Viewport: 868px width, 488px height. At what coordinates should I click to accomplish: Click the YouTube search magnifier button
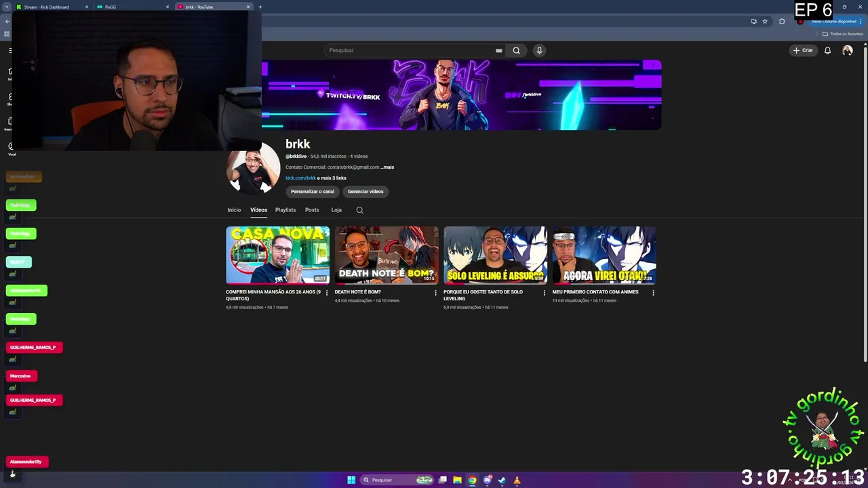[x=516, y=50]
